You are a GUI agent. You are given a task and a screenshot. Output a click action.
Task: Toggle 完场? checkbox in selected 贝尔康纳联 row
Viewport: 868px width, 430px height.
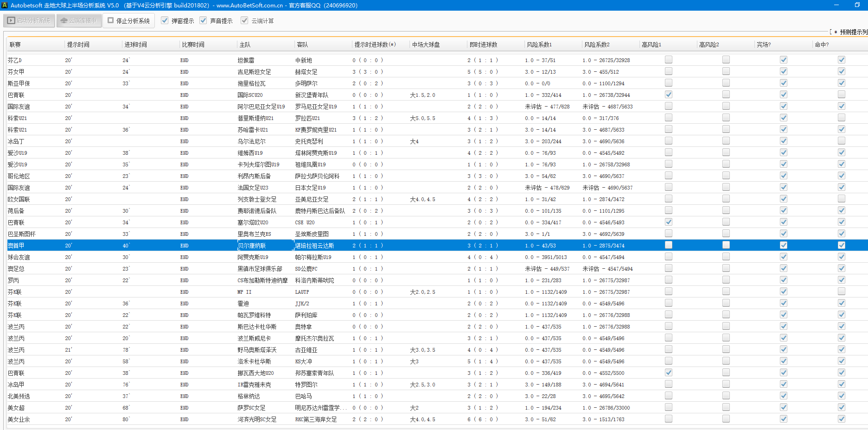784,245
